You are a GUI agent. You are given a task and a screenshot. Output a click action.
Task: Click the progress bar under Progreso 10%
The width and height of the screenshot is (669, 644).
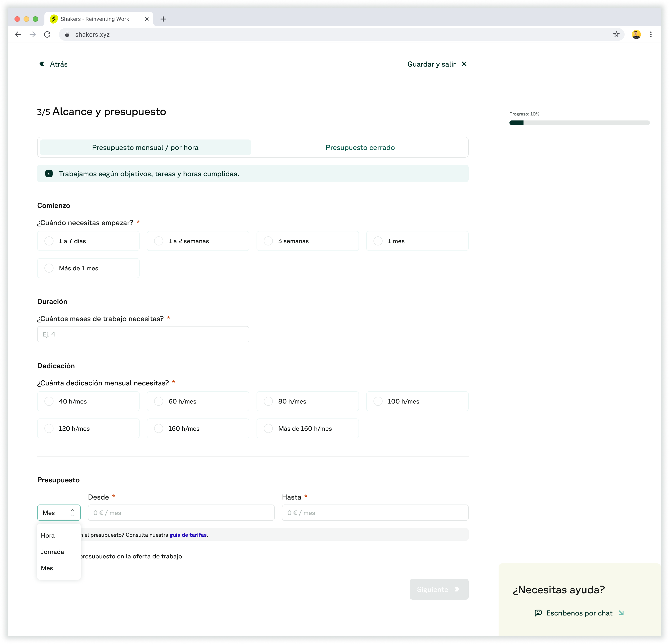click(x=579, y=123)
